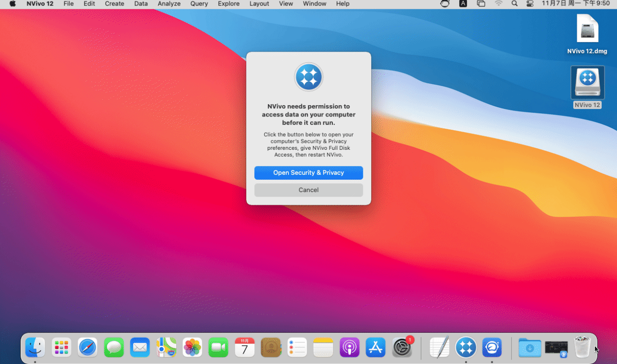Cancel the NVivo permission dialog
The width and height of the screenshot is (617, 364).
(308, 190)
